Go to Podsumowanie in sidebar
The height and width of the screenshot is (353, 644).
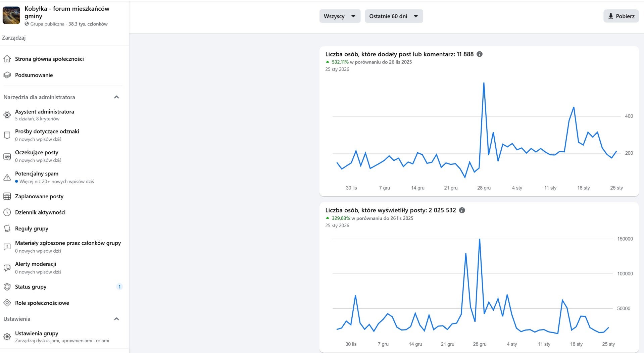34,75
